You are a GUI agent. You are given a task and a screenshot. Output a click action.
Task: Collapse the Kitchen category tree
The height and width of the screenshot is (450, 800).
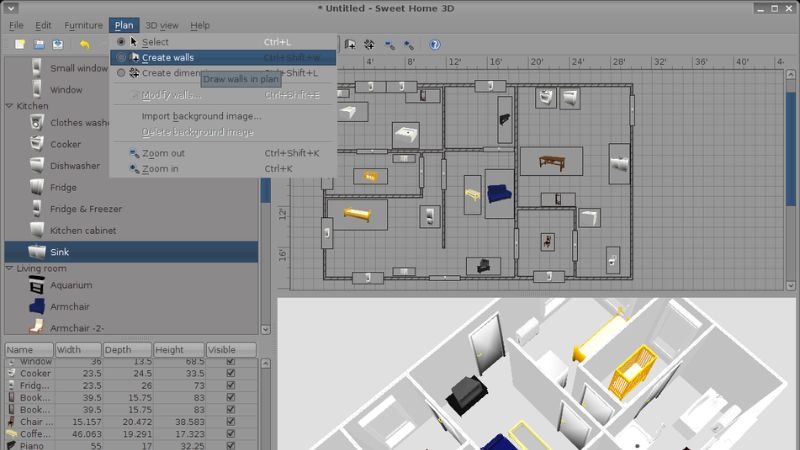pyautogui.click(x=9, y=105)
